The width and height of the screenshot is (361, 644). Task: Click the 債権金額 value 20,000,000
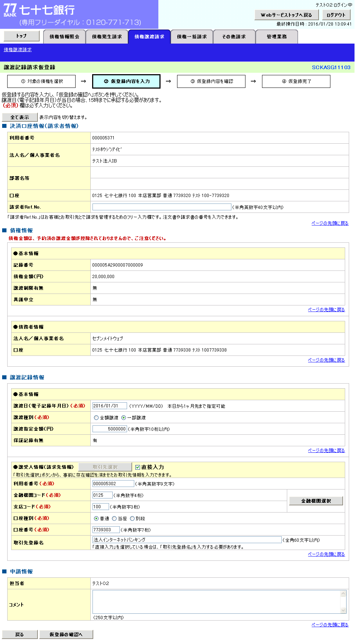[103, 277]
